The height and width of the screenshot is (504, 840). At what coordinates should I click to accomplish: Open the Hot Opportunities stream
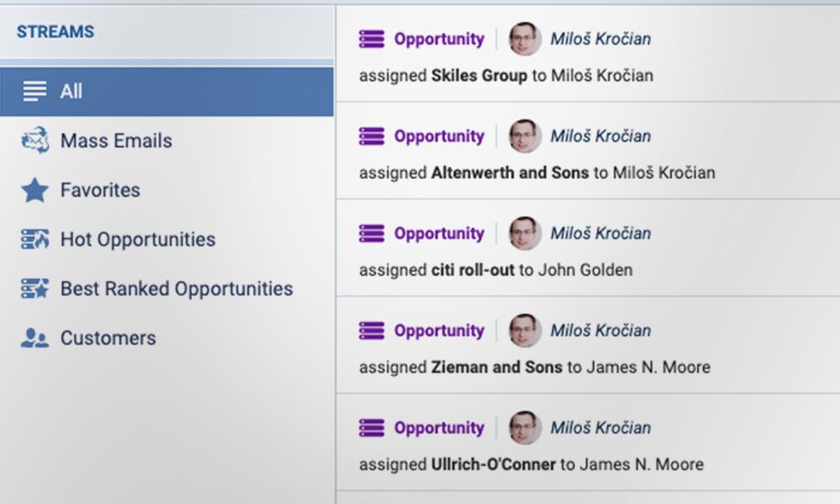(x=138, y=239)
